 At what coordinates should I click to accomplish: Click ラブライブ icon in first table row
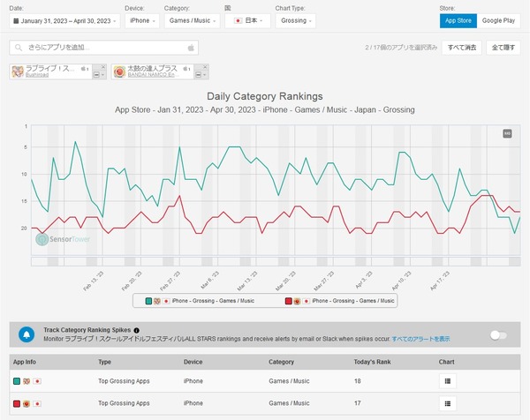(26, 381)
